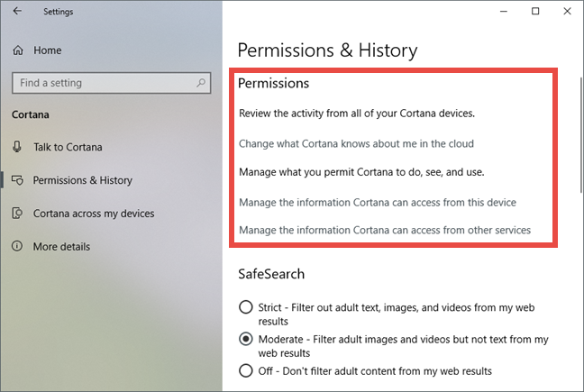
Task: Click the Settings window title text
Action: 59,12
